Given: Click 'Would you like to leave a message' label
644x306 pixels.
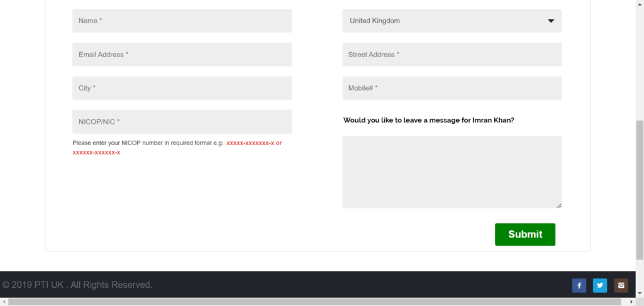Looking at the screenshot, I should [428, 121].
